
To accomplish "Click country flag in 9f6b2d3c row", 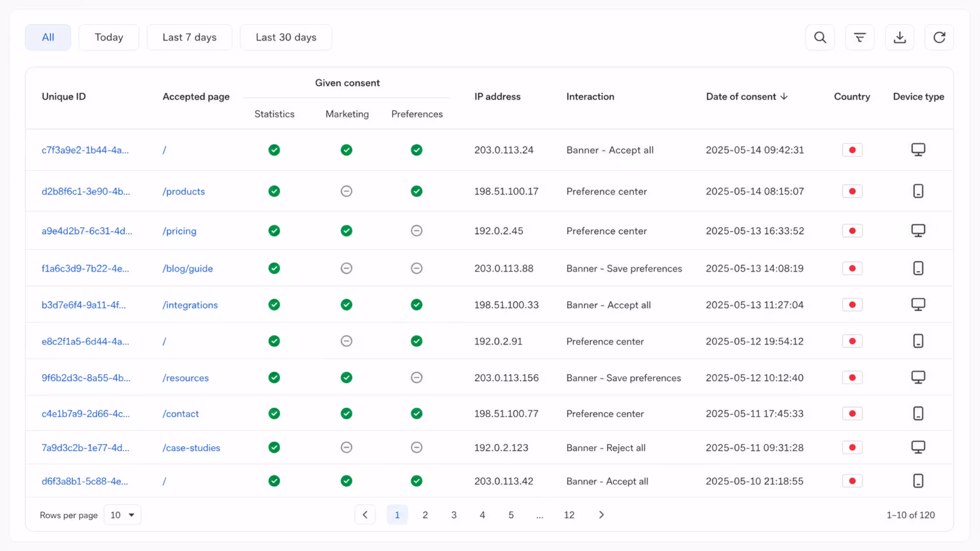I will 852,377.
